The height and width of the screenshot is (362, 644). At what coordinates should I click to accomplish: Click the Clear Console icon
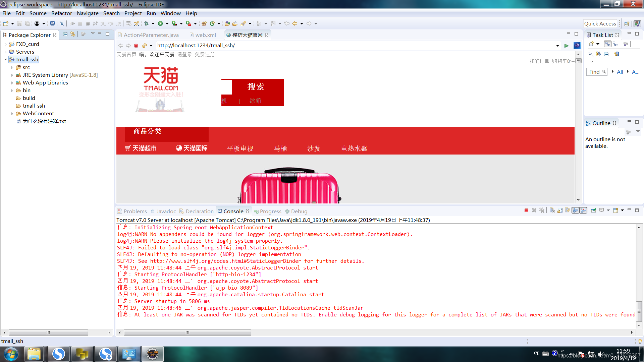click(552, 210)
